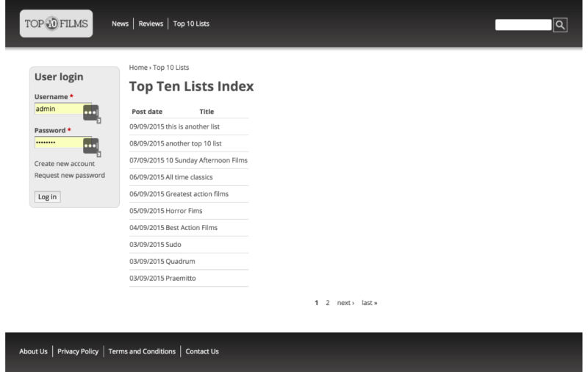The image size is (588, 372).
Task: Open the 'Quadrum' list entry
Action: tap(180, 262)
